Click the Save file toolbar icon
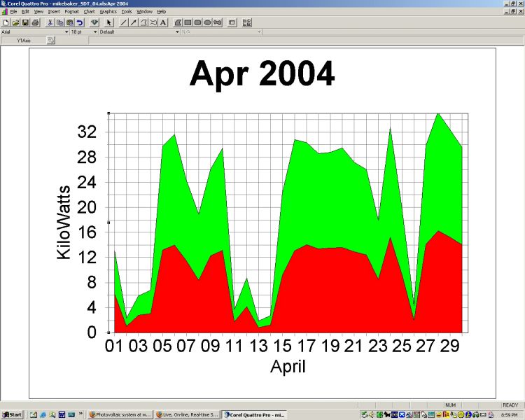The width and height of the screenshot is (525, 420). 25,23
